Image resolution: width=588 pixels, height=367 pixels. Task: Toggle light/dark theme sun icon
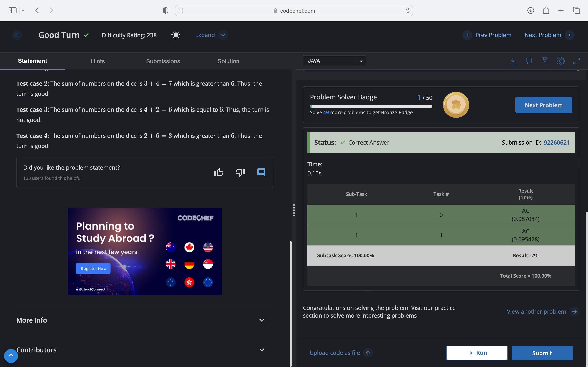[176, 35]
